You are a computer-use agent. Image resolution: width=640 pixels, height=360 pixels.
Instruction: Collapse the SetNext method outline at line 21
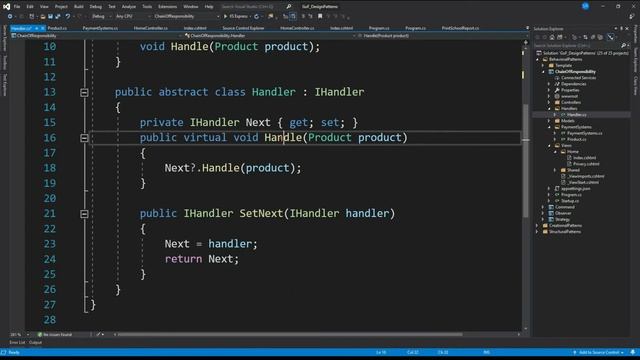[x=84, y=214]
